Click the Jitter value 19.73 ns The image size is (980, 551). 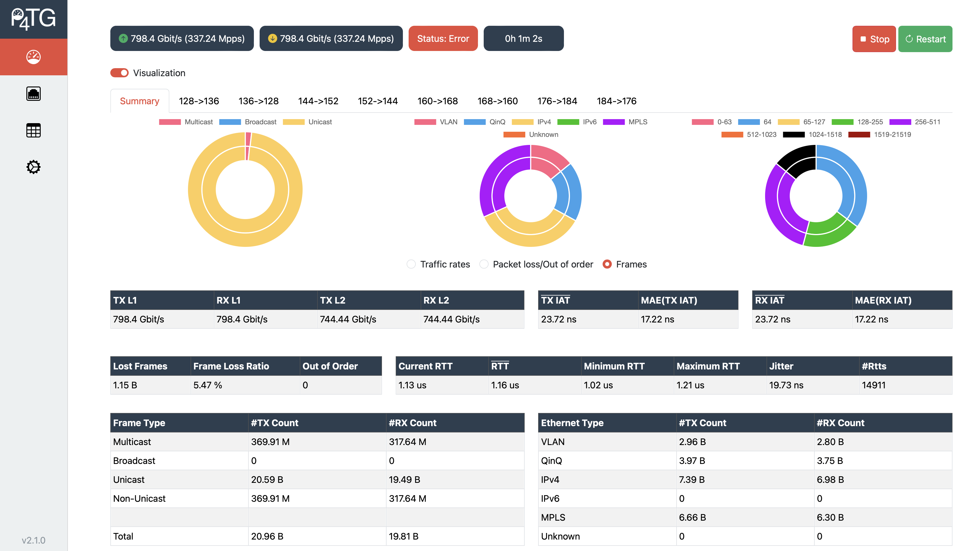786,385
